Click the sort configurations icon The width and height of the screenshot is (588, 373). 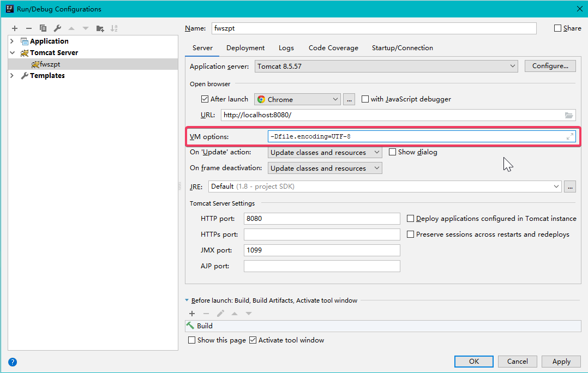pyautogui.click(x=114, y=28)
